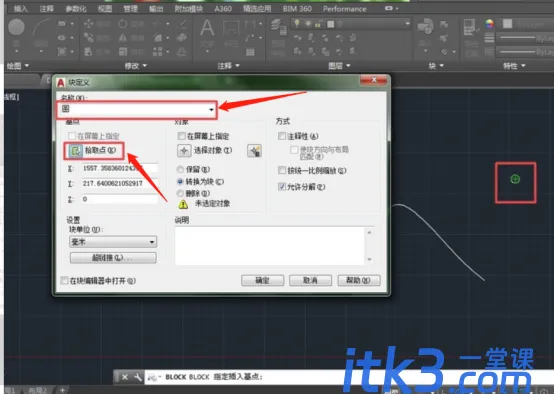Screen dimensions: 554x394
Task: Add a new layout with plus tab
Action: (x=62, y=390)
